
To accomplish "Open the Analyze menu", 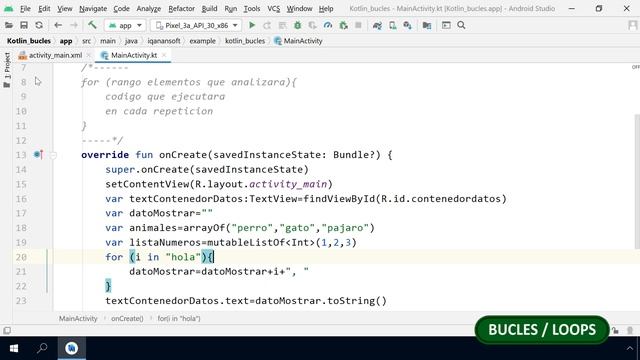I will (149, 9).
